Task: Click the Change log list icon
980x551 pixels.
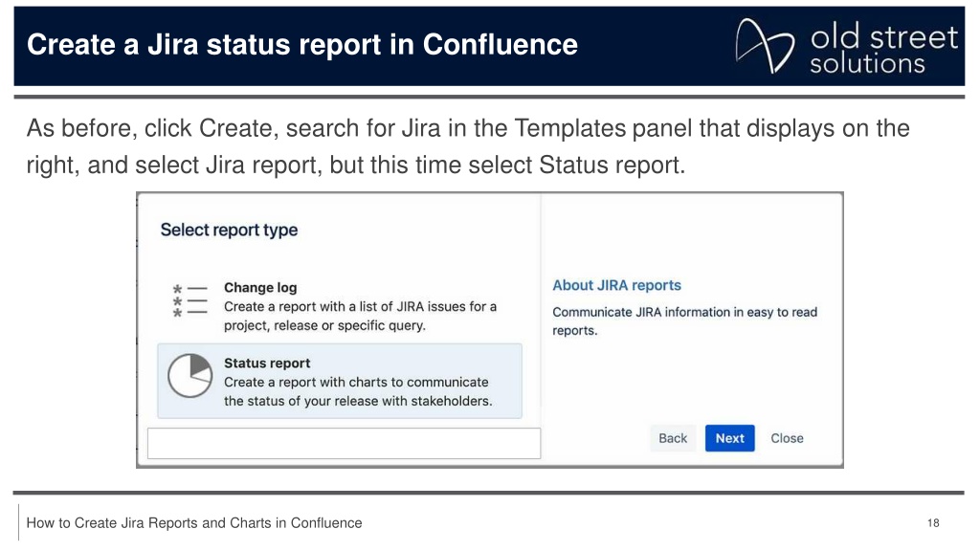Action: [189, 301]
